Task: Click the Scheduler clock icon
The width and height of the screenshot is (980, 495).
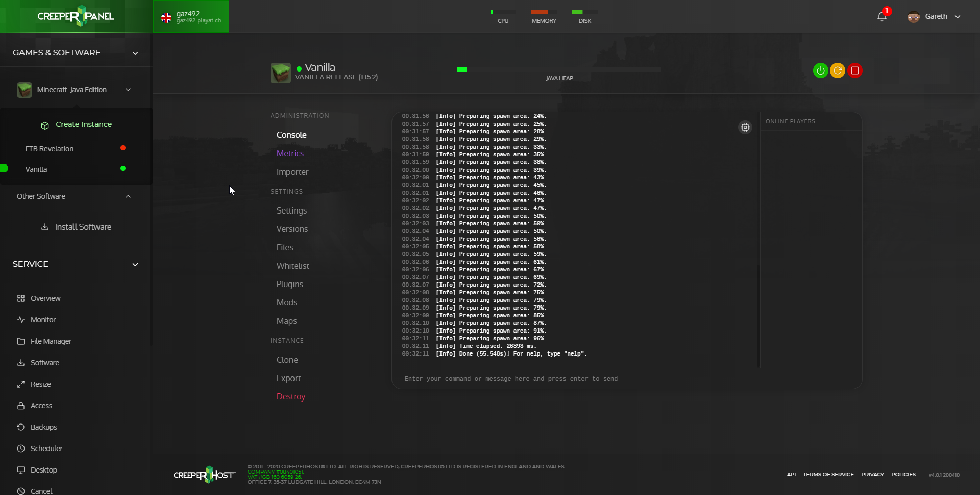Action: coord(21,449)
